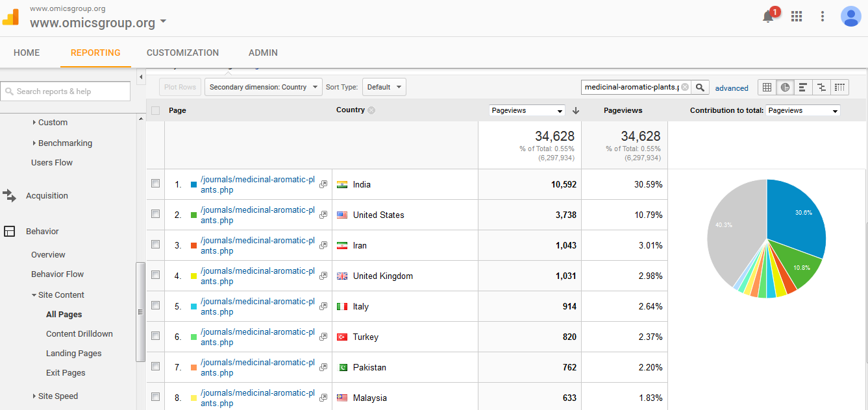The width and height of the screenshot is (868, 410).
Task: Check the Malaysia row checkbox
Action: (155, 397)
